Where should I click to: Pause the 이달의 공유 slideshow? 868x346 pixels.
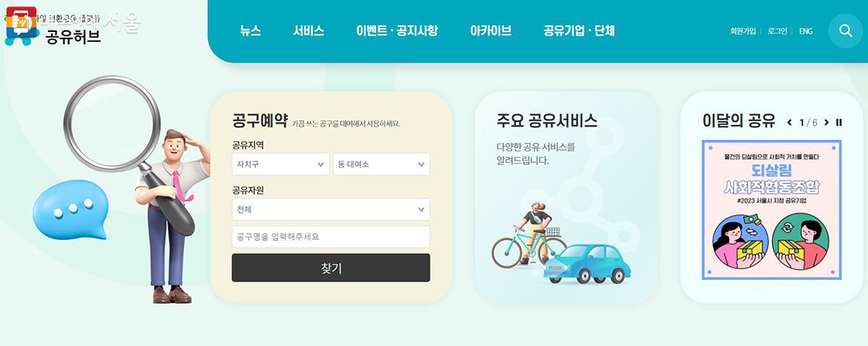pyautogui.click(x=839, y=122)
